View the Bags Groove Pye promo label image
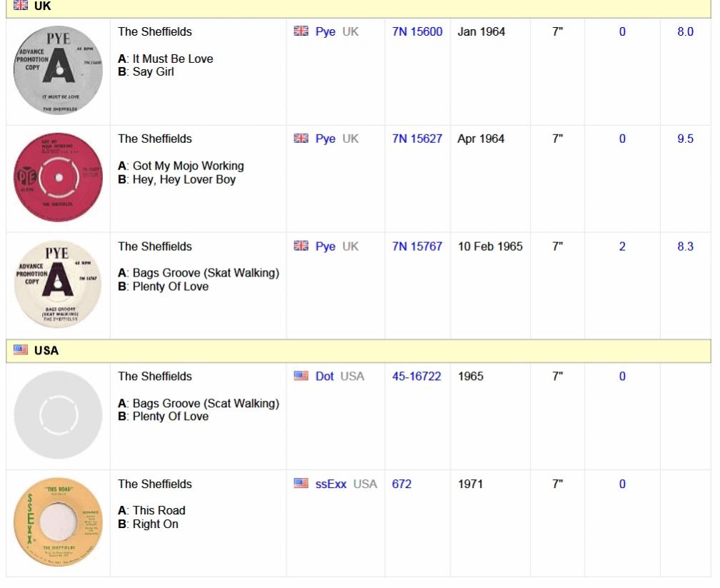This screenshot has height=588, width=720. pos(57,284)
